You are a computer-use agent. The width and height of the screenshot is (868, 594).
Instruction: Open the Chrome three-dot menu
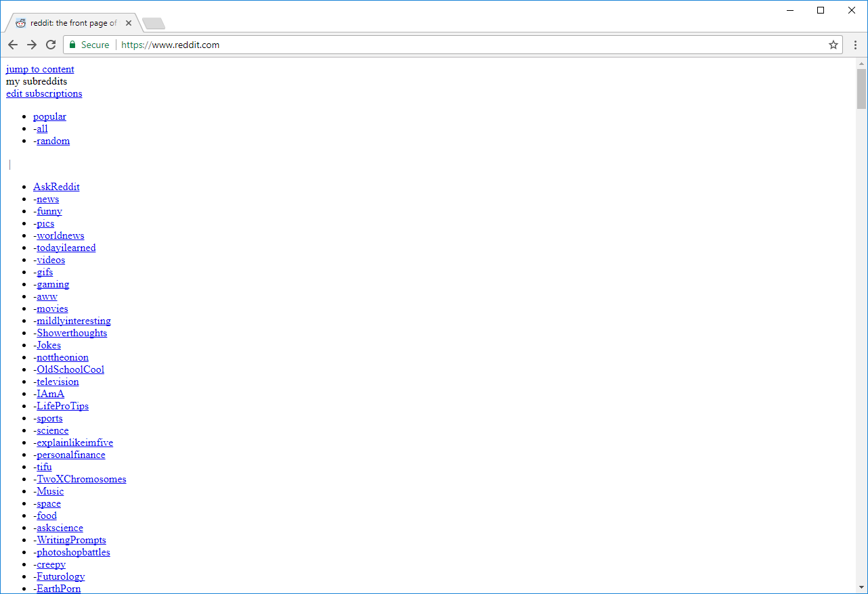855,45
